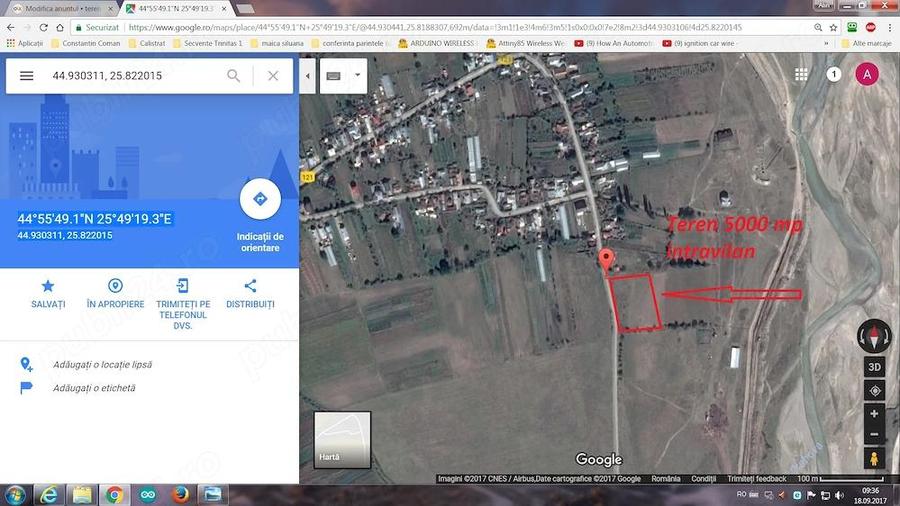Click the red adblock extension icon
The height and width of the screenshot is (506, 900).
(871, 28)
